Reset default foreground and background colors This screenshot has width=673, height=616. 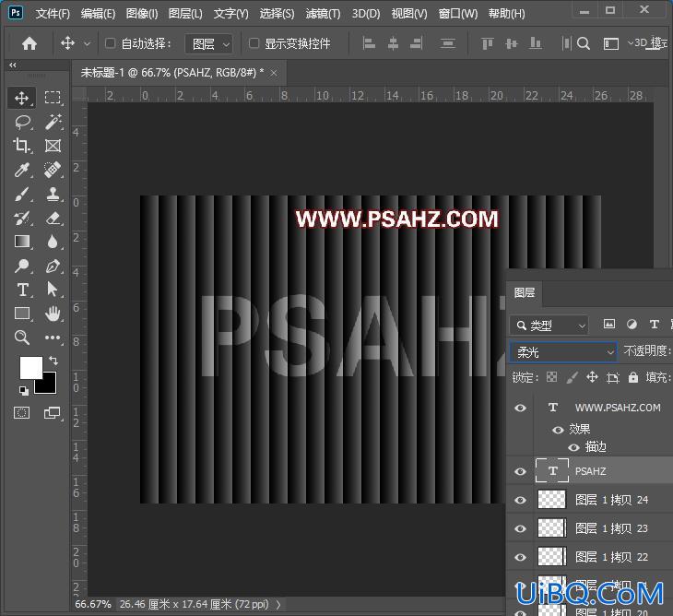[x=24, y=391]
